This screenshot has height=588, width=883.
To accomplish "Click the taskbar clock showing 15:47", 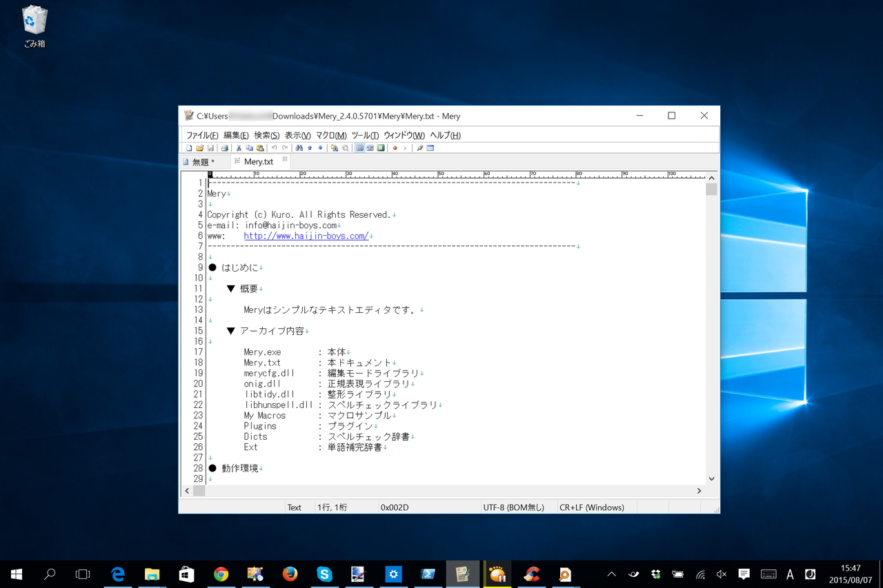I will [850, 574].
